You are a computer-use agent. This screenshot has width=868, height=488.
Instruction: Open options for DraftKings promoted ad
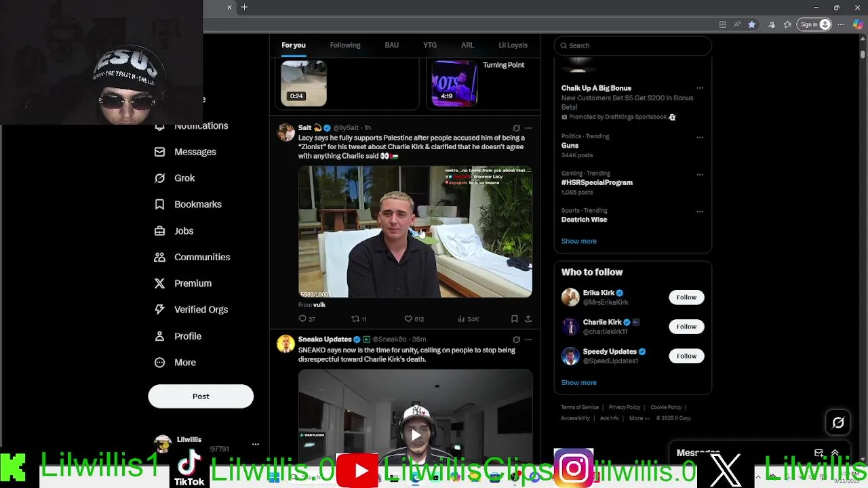tap(700, 88)
